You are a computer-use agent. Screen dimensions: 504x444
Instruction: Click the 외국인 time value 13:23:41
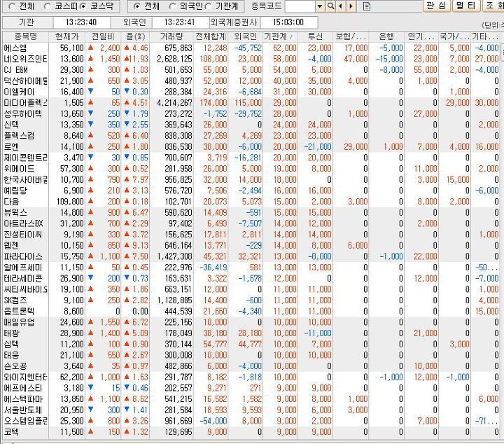click(180, 22)
